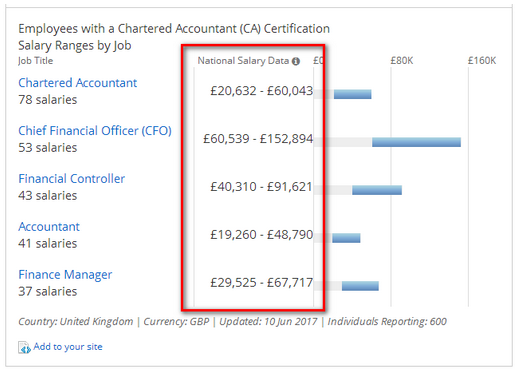Screen dimensions: 517x373
Task: Click the £60,539 - £152,894 salary text
Action: coord(258,139)
